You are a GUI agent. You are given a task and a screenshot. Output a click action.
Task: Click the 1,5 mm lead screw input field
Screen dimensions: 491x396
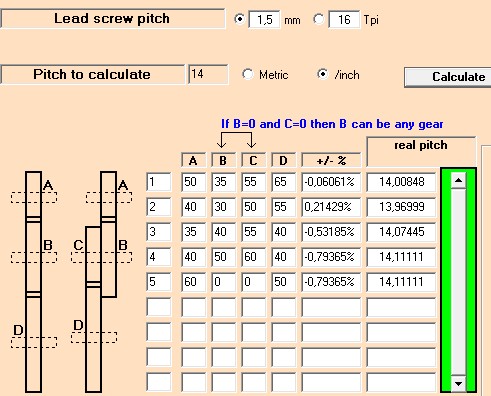[264, 20]
